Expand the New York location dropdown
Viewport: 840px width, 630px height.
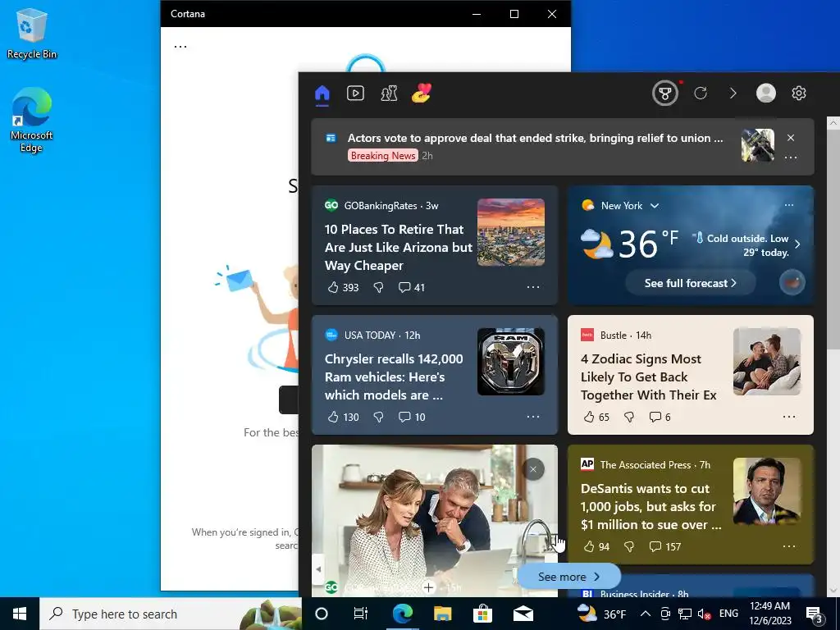(655, 206)
